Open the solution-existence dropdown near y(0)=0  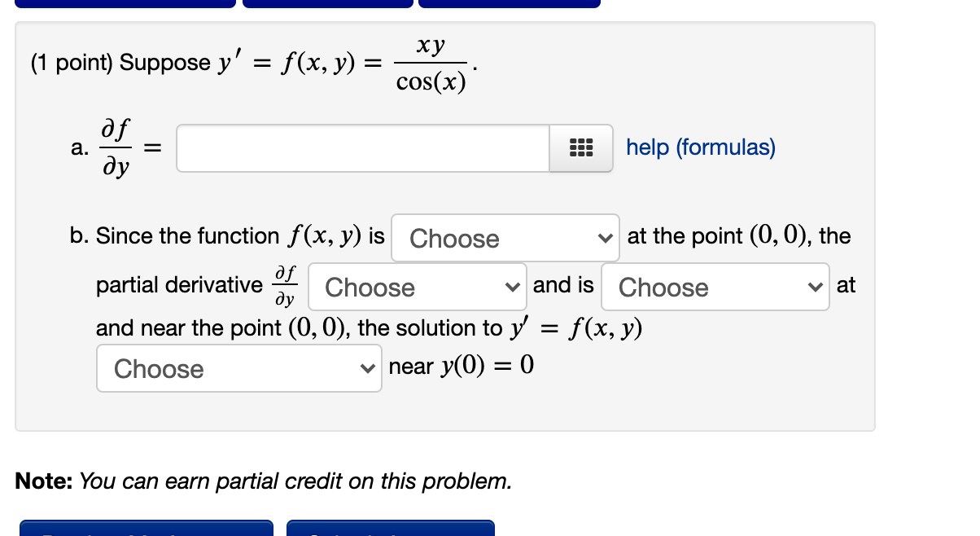click(x=238, y=368)
